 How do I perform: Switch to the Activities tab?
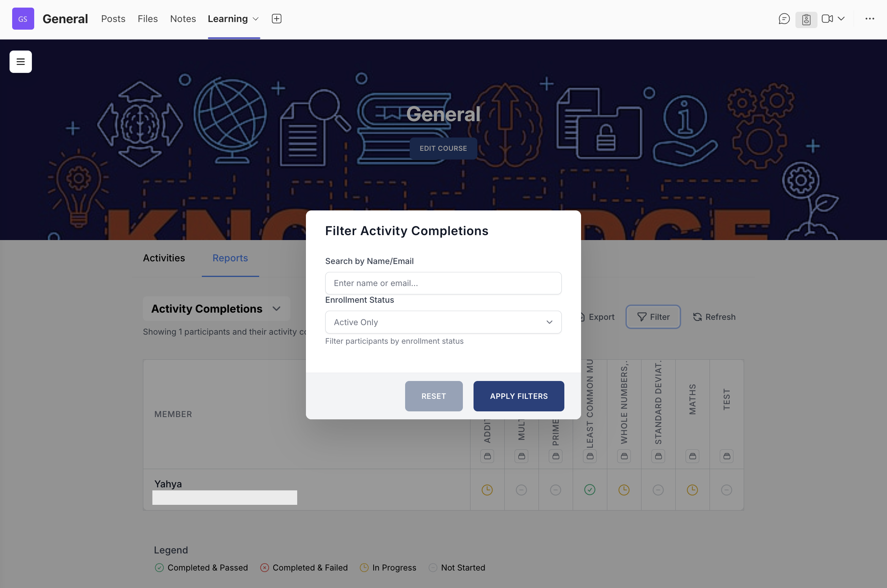[x=164, y=258]
